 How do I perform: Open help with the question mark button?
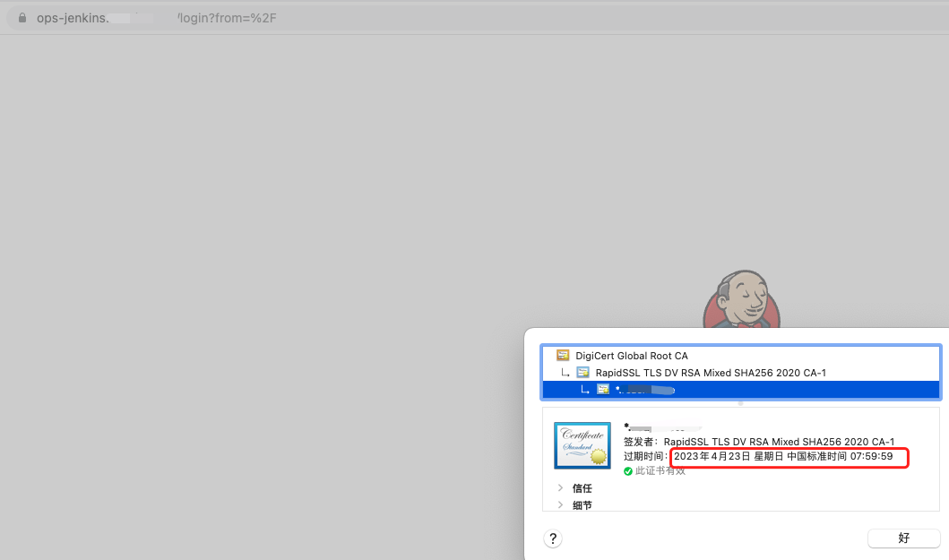[553, 538]
